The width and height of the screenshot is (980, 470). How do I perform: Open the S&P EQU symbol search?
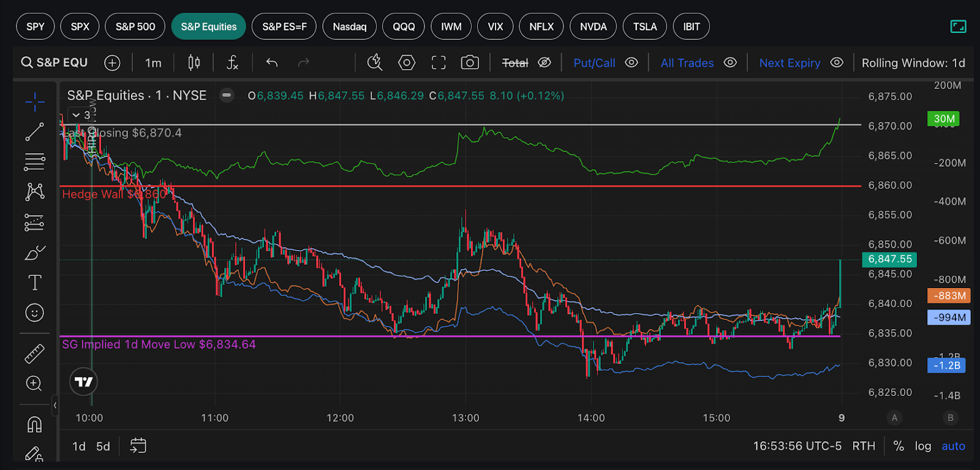pos(55,63)
